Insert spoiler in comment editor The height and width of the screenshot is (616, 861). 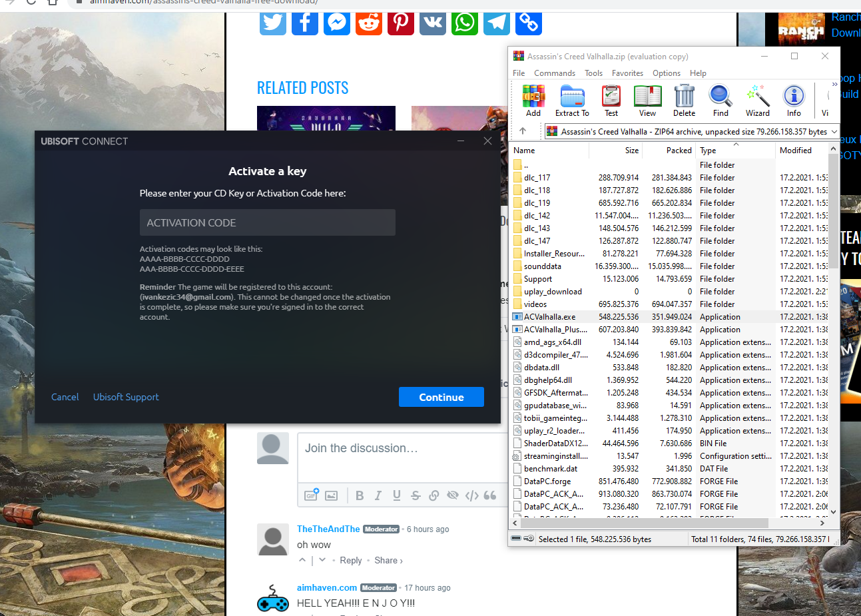click(x=453, y=495)
